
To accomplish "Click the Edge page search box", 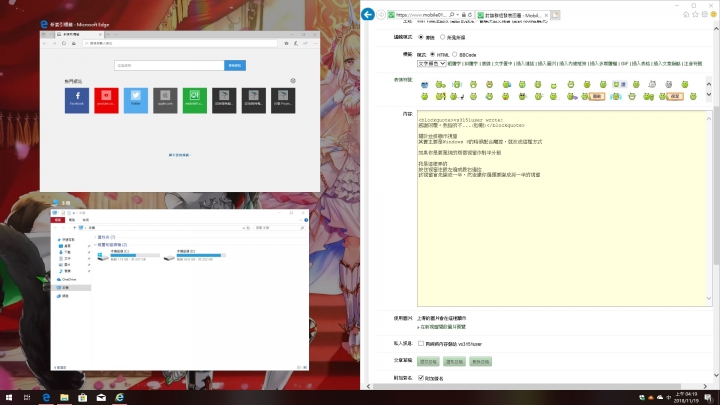I will [169, 65].
